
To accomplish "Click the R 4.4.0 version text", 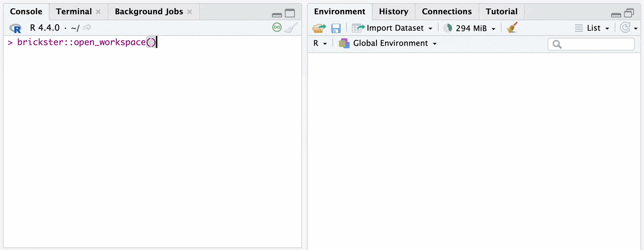I will pyautogui.click(x=45, y=28).
